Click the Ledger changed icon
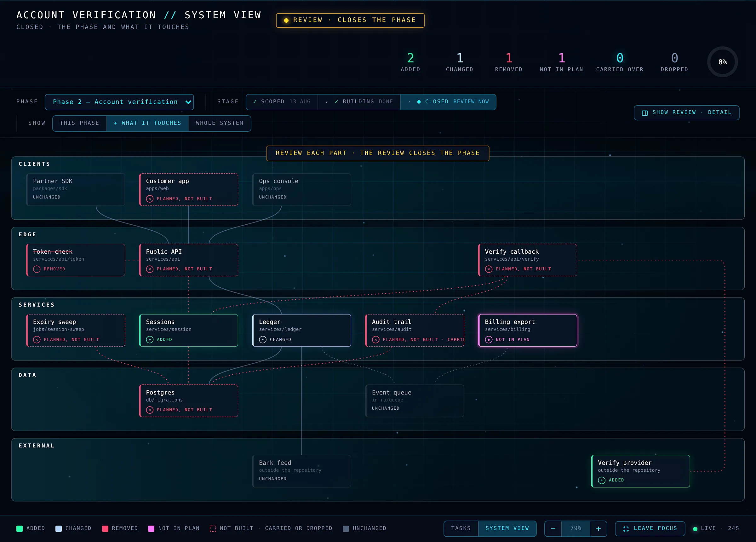 [x=263, y=340]
